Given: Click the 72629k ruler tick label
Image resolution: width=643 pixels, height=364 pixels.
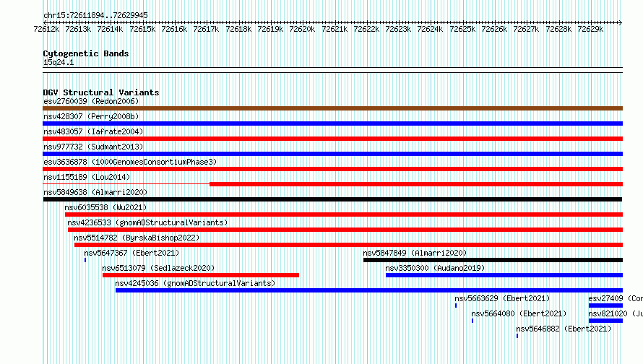Looking at the screenshot, I should click(x=590, y=29).
